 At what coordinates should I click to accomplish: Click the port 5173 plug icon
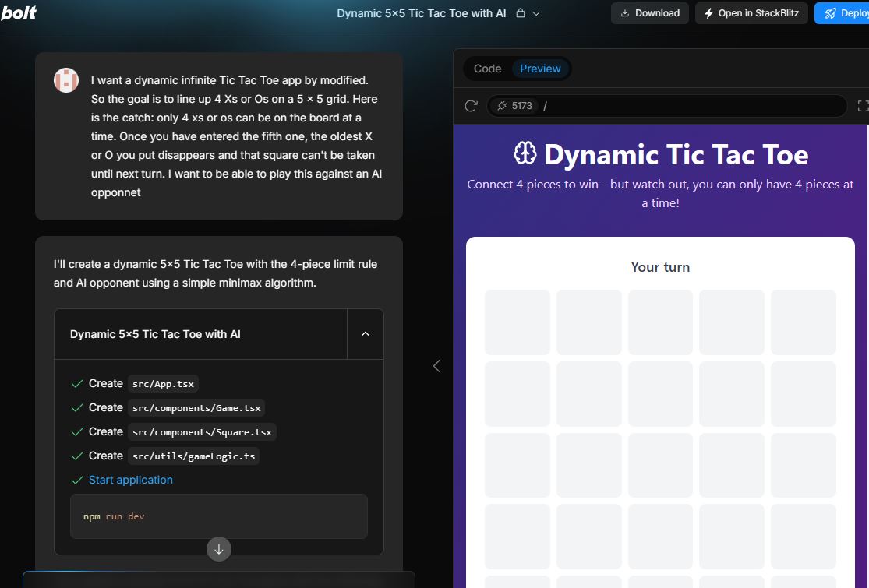[x=502, y=106]
